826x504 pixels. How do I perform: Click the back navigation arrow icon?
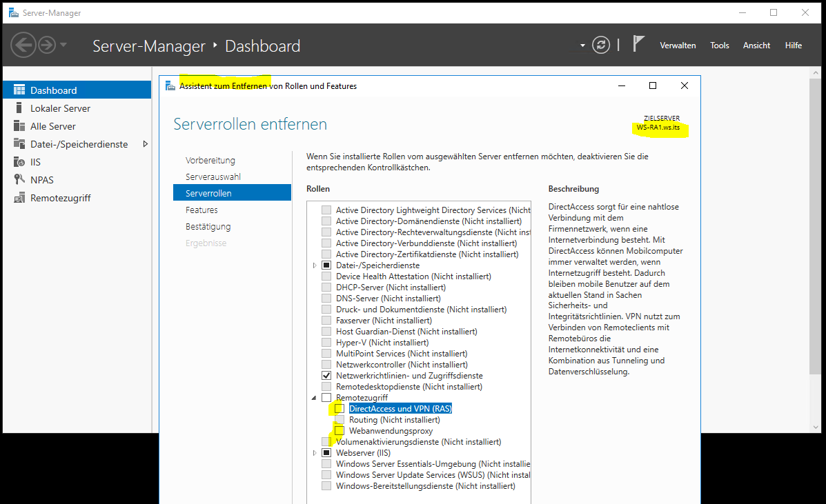(x=23, y=46)
